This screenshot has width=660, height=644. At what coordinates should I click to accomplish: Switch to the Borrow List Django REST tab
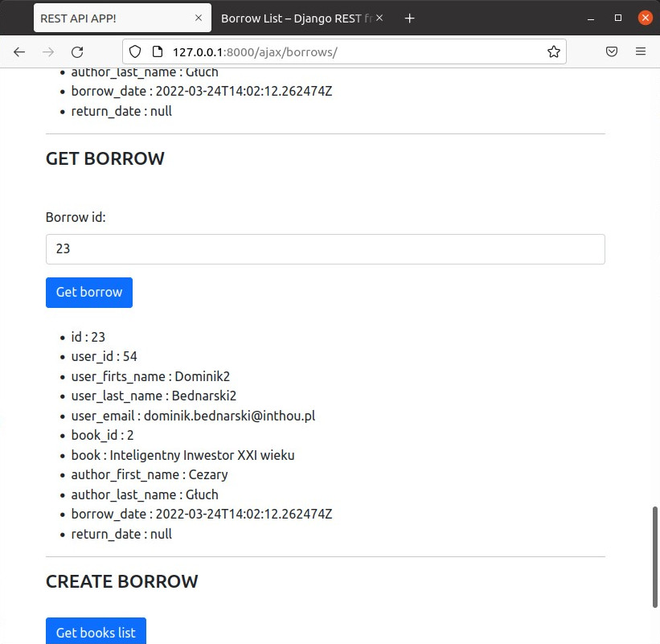294,18
